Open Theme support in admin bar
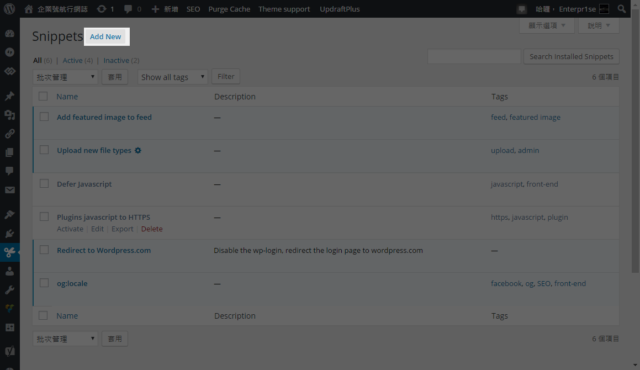Viewport: 640px width, 370px height. [284, 9]
